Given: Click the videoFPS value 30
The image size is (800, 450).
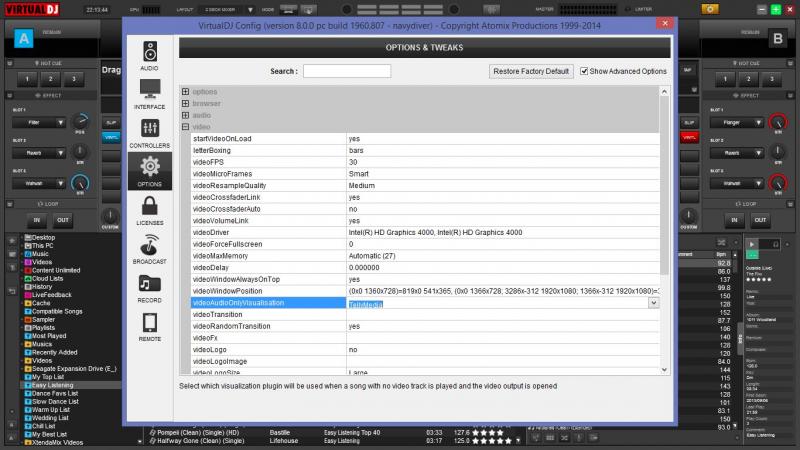Looking at the screenshot, I should [353, 162].
